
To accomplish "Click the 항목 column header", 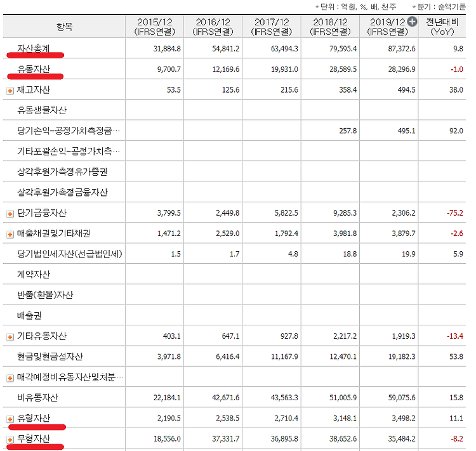I will click(x=64, y=27).
